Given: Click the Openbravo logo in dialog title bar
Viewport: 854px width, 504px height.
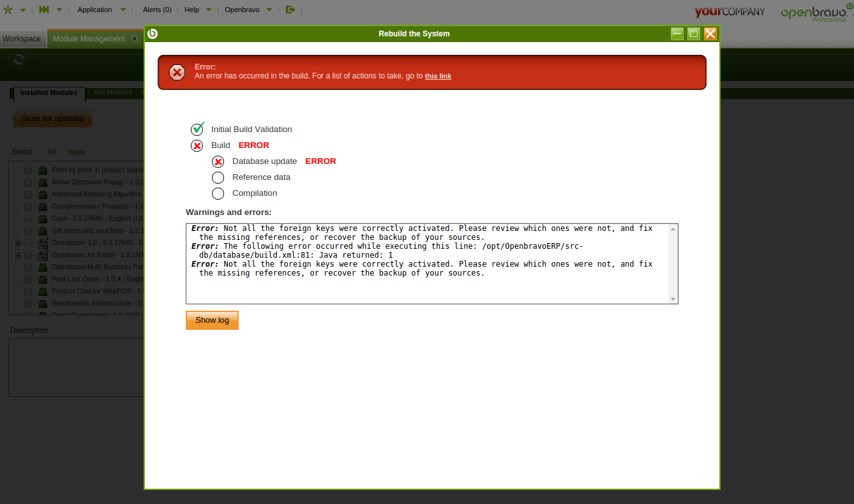Looking at the screenshot, I should (x=153, y=34).
